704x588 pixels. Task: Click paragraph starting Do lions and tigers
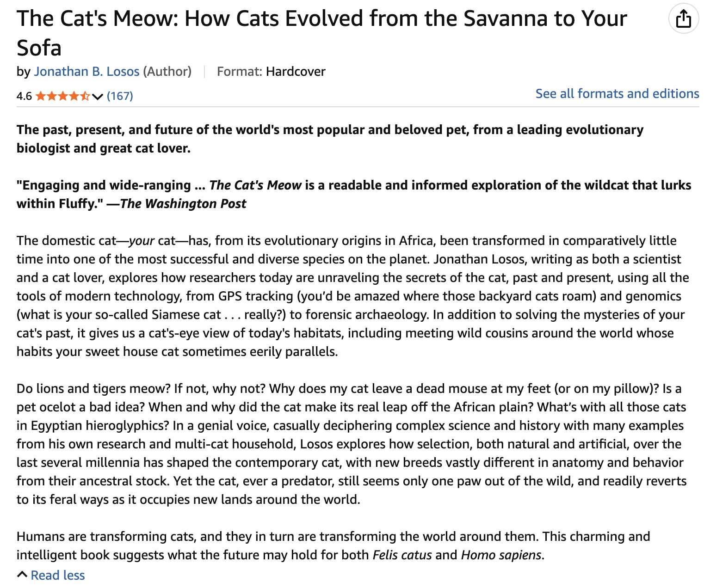(x=352, y=444)
